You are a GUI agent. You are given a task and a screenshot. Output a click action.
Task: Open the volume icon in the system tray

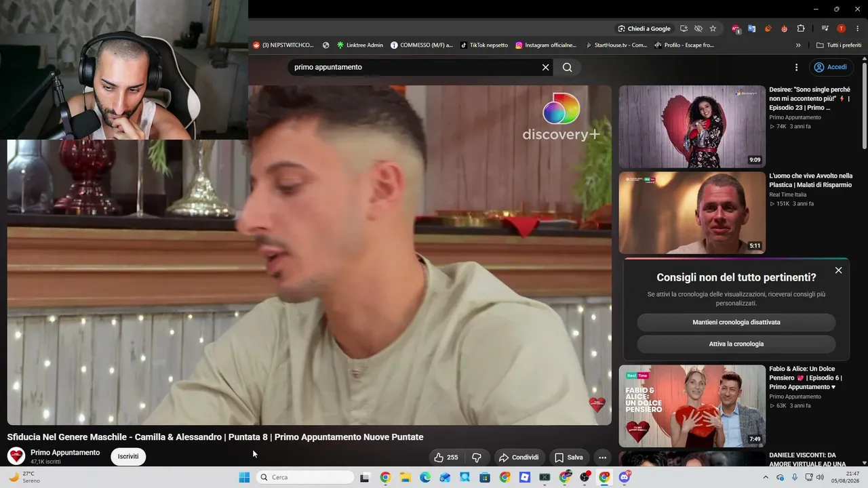tap(820, 477)
